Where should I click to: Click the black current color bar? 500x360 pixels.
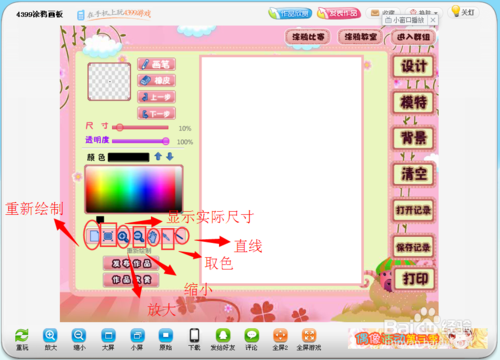click(128, 157)
